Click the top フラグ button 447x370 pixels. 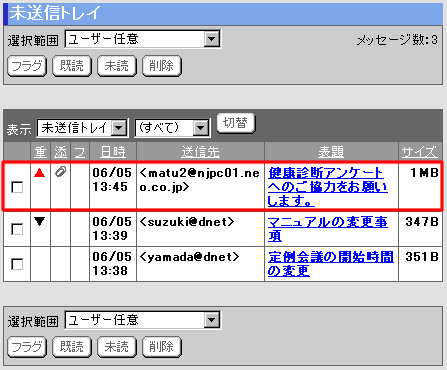click(x=27, y=66)
